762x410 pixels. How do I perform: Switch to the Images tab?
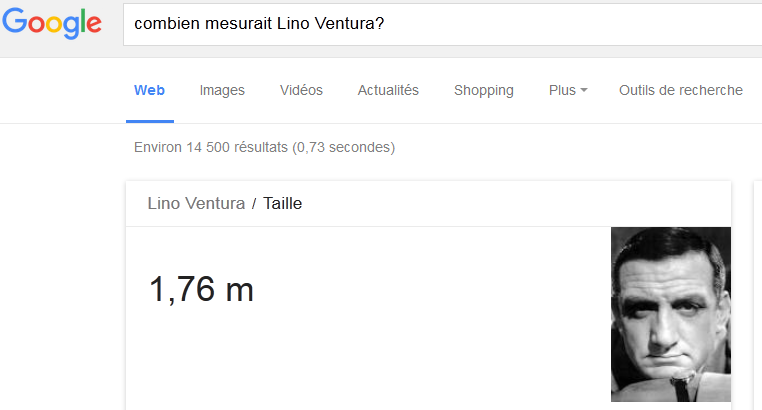222,90
